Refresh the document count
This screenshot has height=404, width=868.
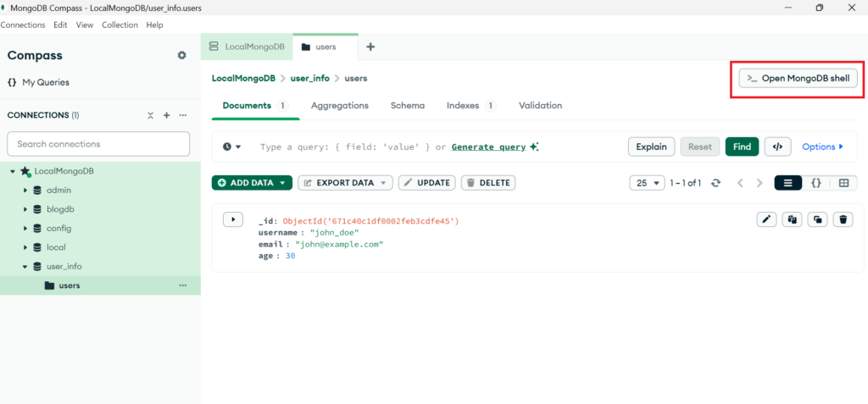click(x=715, y=183)
